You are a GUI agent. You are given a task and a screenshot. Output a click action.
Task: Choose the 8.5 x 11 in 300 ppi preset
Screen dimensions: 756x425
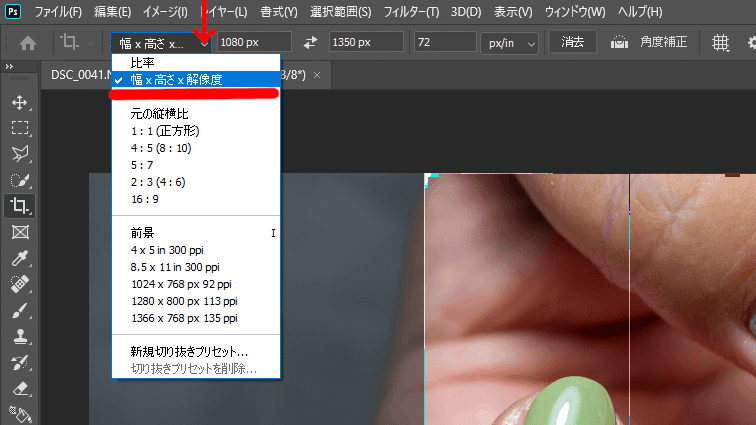196,267
